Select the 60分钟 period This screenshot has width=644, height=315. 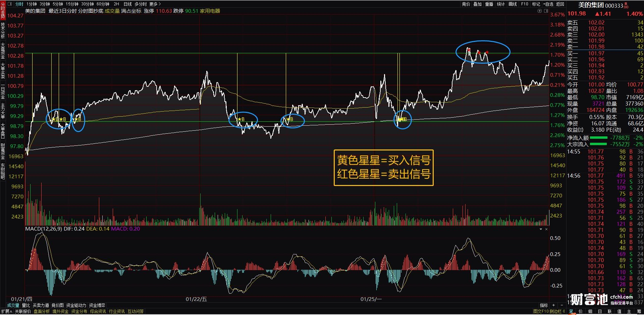point(103,4)
